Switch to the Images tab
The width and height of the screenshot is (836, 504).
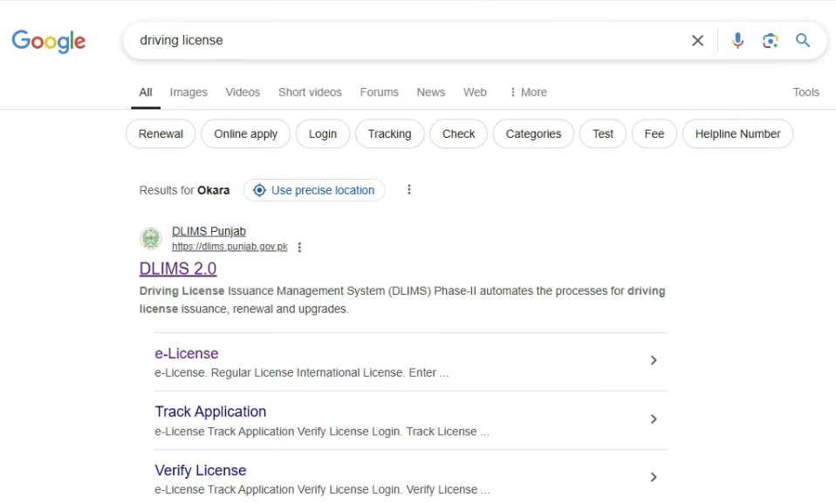point(188,92)
